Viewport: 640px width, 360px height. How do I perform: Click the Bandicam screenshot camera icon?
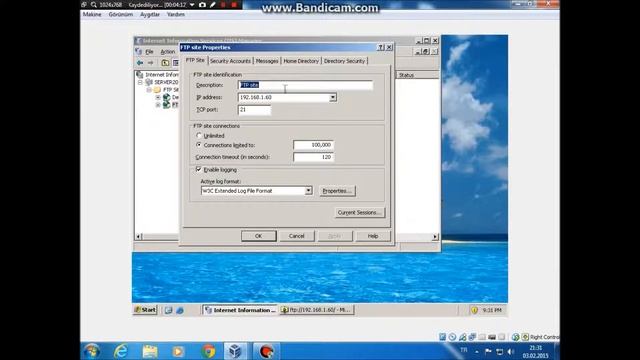click(202, 4)
